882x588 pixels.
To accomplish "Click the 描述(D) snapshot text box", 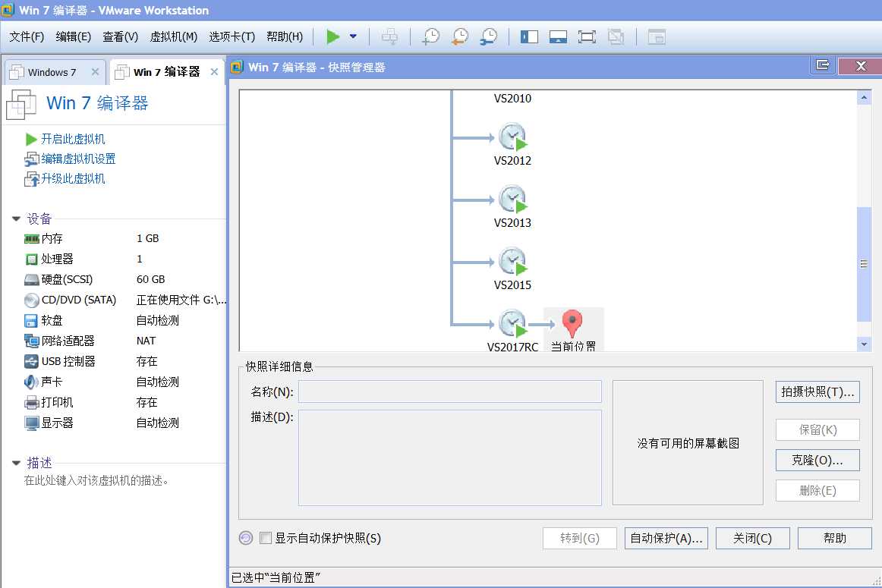I will click(x=449, y=458).
